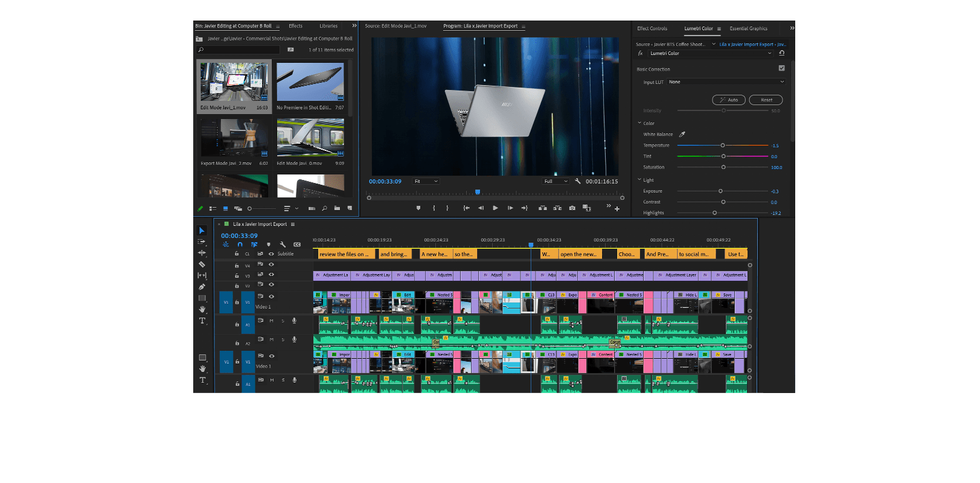The image size is (980, 483).
Task: Collapse the Light section
Action: click(x=639, y=180)
